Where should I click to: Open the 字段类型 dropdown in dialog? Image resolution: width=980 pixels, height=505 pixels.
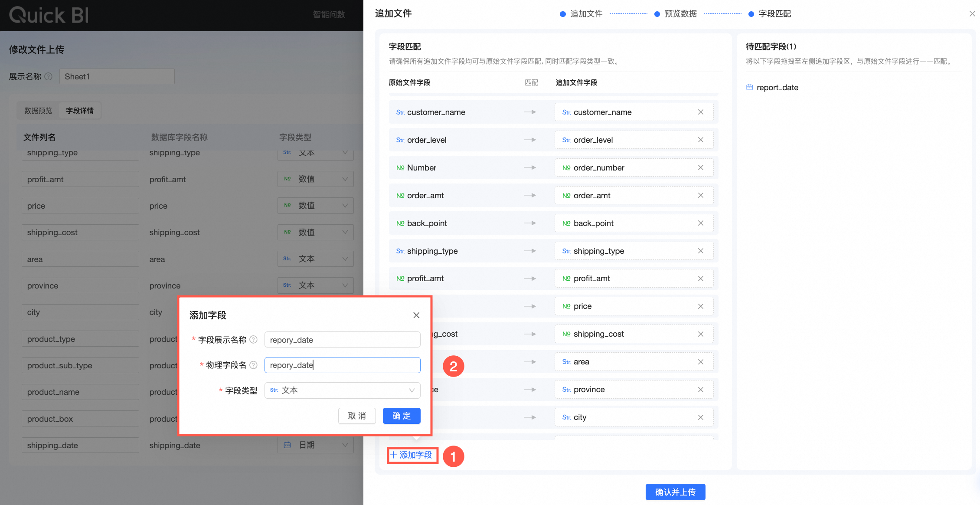342,390
